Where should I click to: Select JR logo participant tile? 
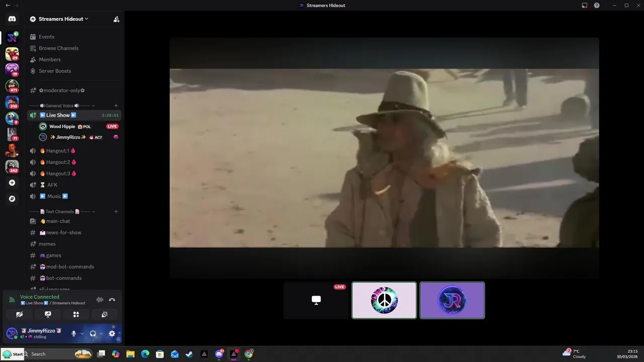coord(452,300)
